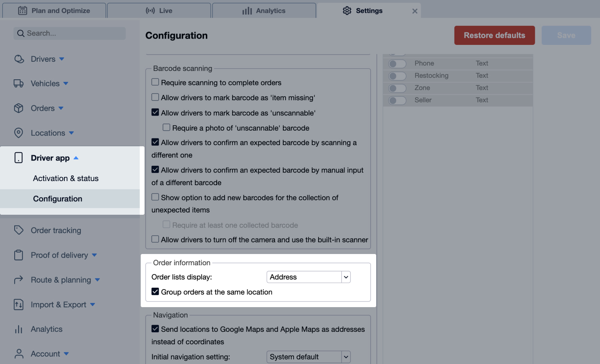Open the Live tab

coord(159,11)
